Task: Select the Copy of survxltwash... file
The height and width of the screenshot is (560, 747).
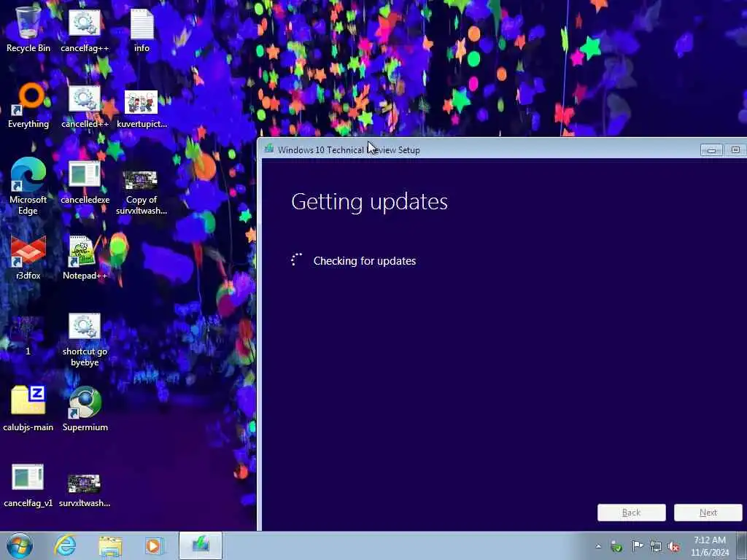Action: point(142,192)
